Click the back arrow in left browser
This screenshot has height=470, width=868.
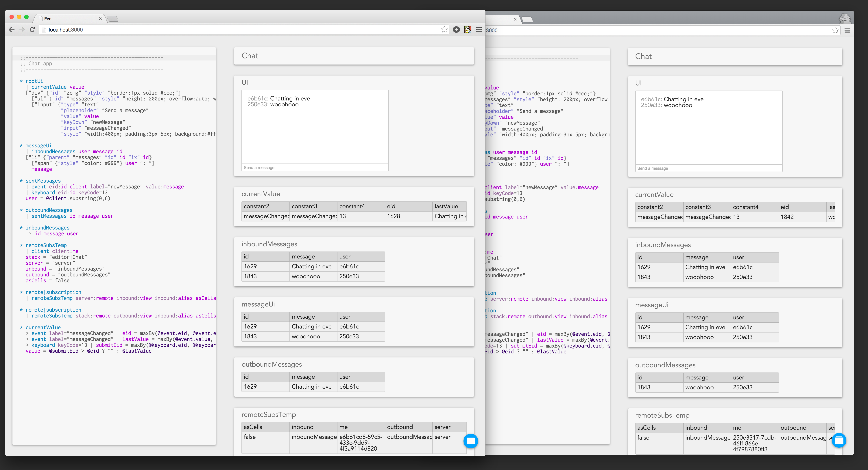(12, 30)
